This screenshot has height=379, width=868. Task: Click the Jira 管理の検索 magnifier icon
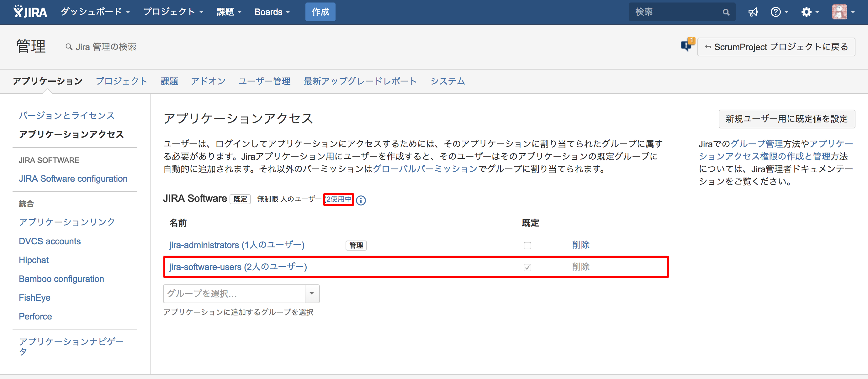69,47
